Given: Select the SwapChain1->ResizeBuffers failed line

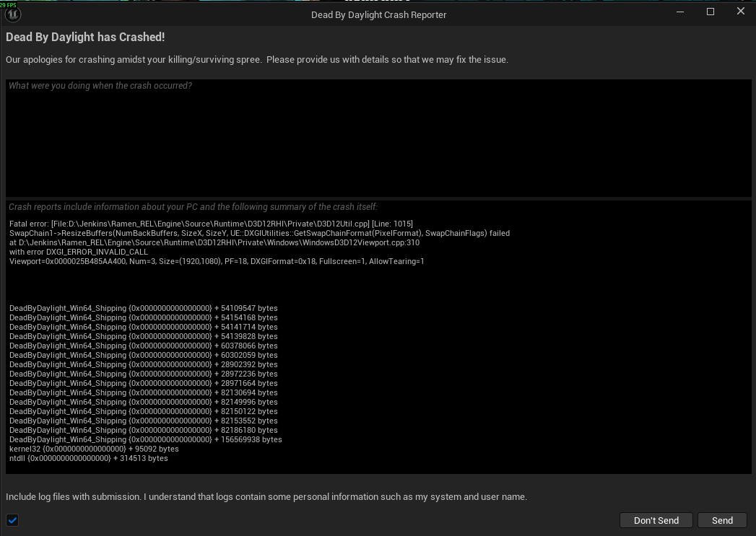Looking at the screenshot, I should point(259,233).
